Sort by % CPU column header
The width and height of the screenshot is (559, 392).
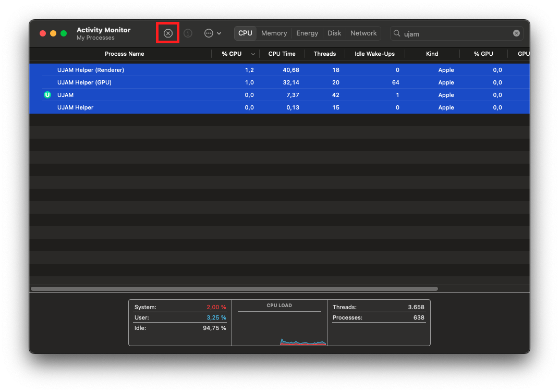point(232,54)
